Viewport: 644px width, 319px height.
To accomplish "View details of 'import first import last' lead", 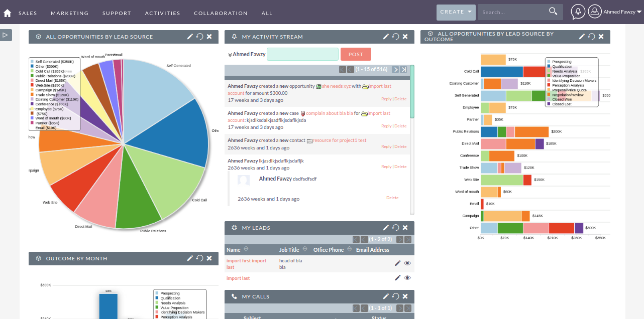I will (407, 263).
